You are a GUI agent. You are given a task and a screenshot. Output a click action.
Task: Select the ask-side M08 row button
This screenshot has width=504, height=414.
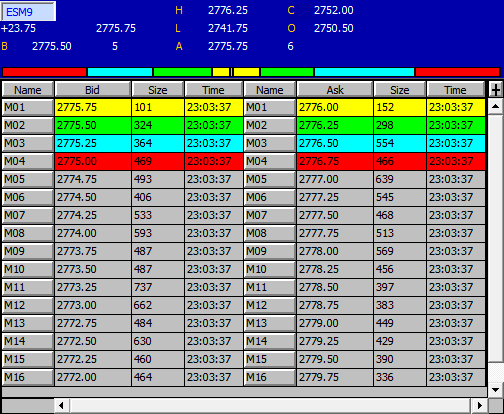pyautogui.click(x=270, y=233)
